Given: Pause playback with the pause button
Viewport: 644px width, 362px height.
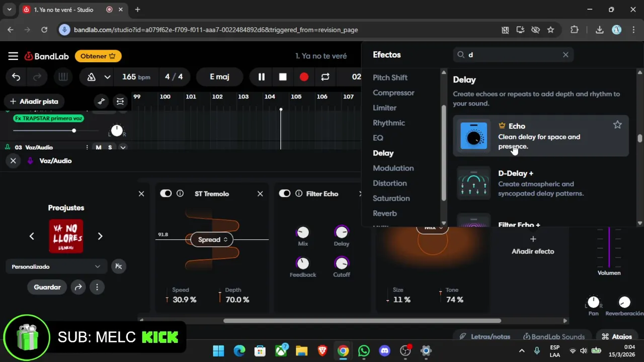Looking at the screenshot, I should (262, 77).
